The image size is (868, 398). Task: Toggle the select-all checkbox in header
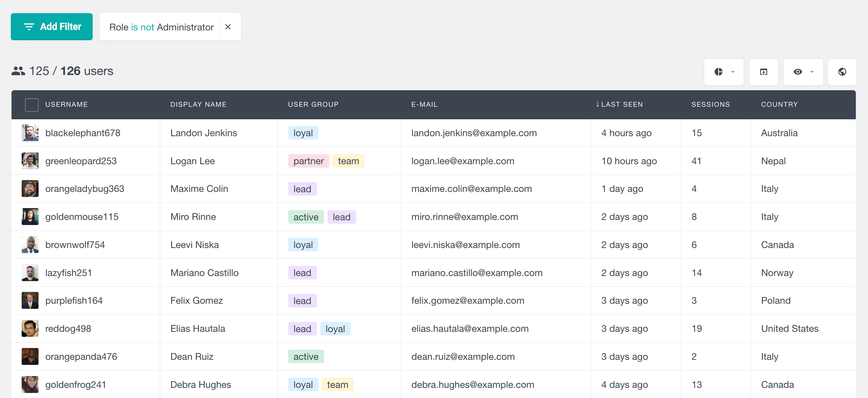32,105
